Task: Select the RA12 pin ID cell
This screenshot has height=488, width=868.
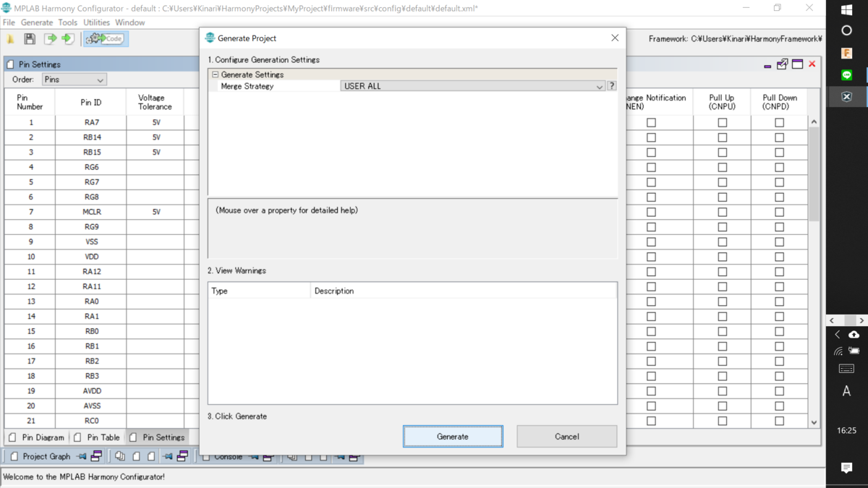Action: 91,272
